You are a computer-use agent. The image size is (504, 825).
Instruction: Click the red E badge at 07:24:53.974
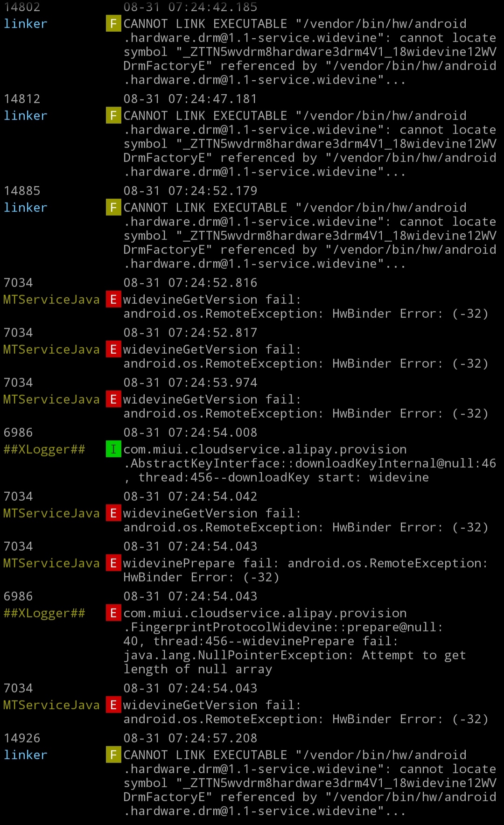pos(113,399)
